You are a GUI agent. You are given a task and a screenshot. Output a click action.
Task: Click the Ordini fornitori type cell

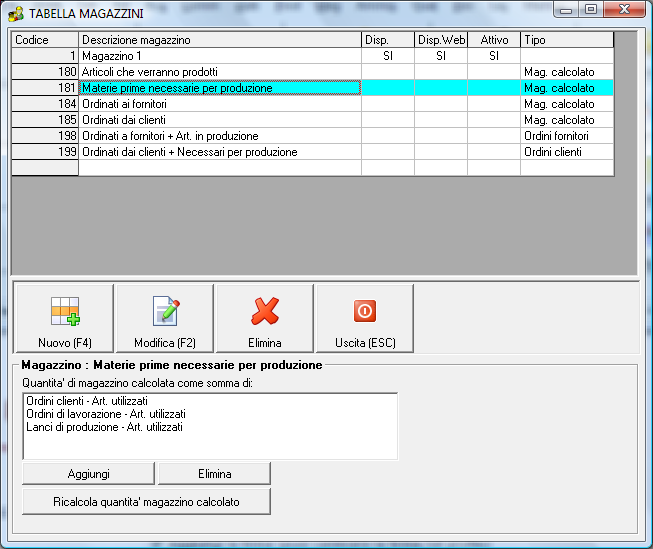click(567, 136)
